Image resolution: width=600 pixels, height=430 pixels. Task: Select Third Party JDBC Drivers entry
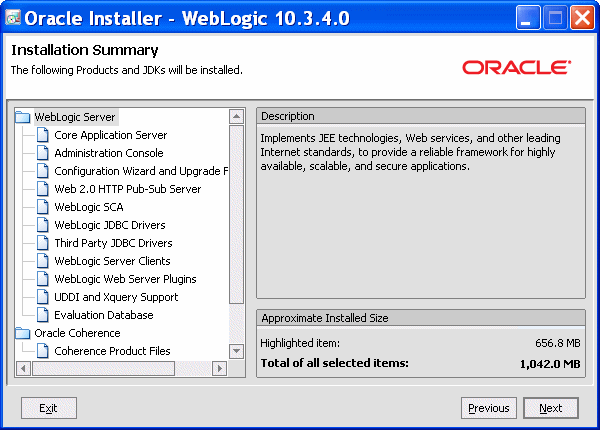point(113,243)
